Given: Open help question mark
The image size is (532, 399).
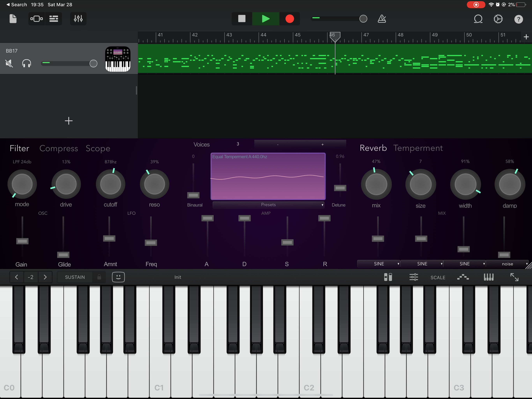Looking at the screenshot, I should pyautogui.click(x=519, y=19).
